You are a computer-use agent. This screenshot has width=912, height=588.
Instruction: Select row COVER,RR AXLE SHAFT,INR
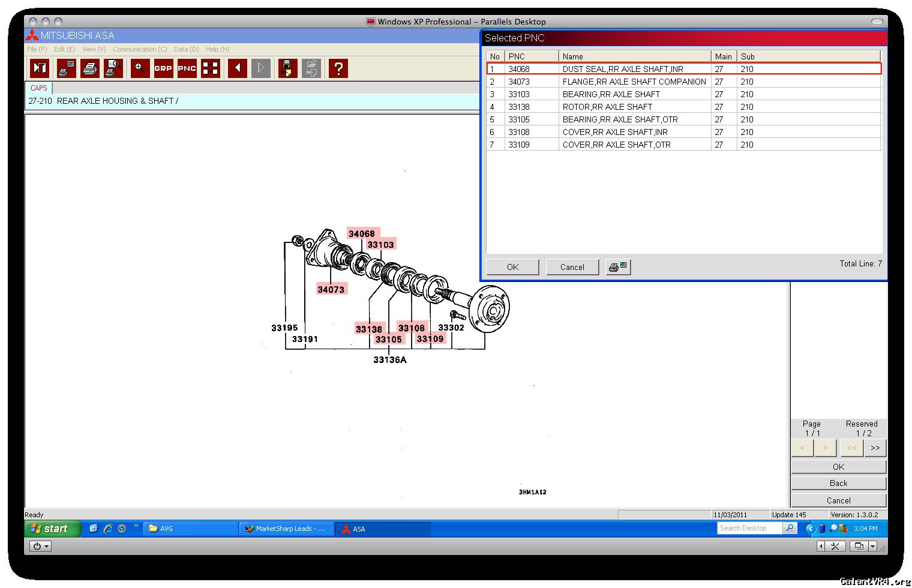(684, 132)
